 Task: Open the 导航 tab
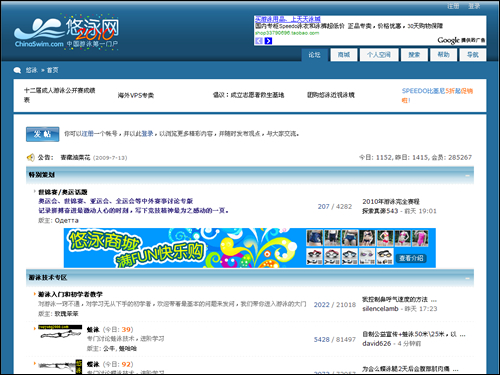click(473, 55)
